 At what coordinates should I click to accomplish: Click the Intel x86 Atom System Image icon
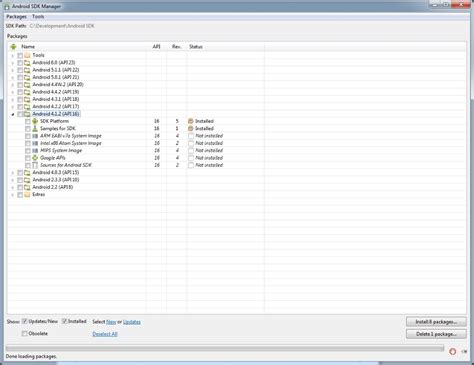(x=35, y=143)
